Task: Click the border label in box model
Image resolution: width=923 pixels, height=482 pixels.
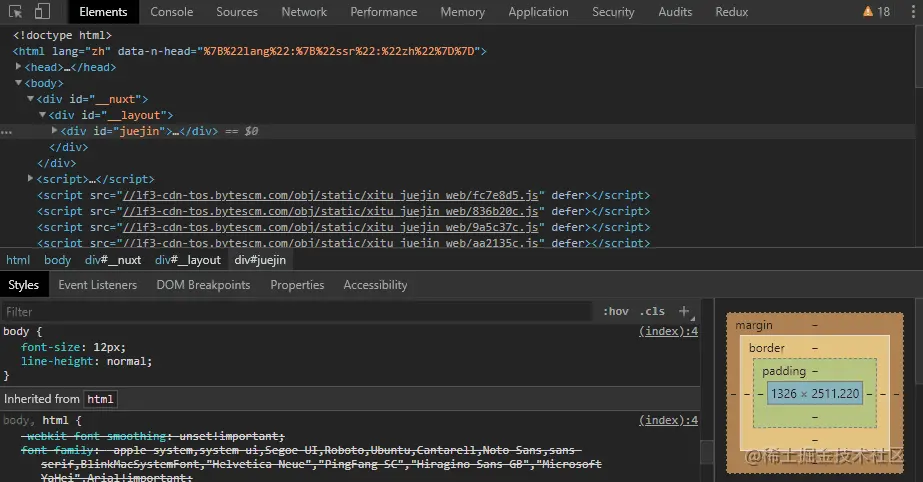Action: click(766, 348)
